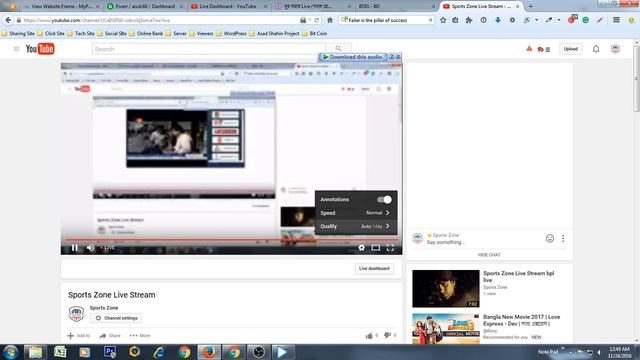Open the Sports Zone account avatar
Screen dimensions: 640x360
tap(616, 49)
